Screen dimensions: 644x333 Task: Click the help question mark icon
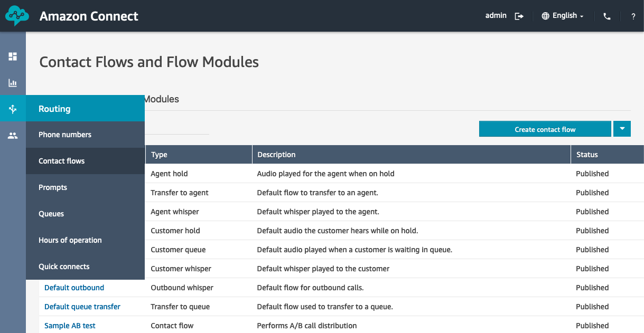pos(633,16)
